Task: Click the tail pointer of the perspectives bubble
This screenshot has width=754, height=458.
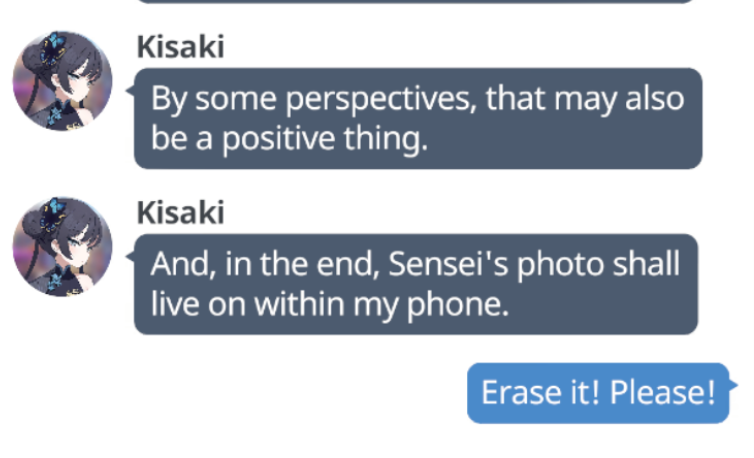Action: 130,90
